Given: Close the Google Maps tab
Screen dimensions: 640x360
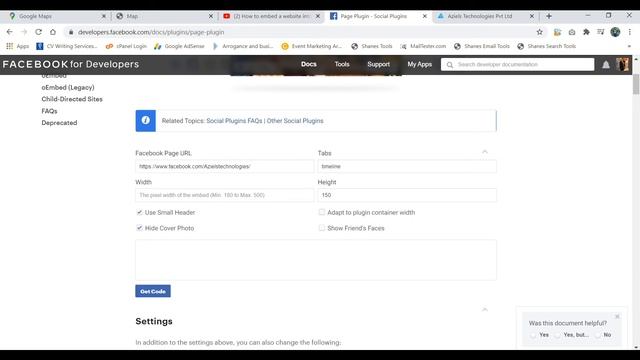Looking at the screenshot, I should (x=104, y=16).
